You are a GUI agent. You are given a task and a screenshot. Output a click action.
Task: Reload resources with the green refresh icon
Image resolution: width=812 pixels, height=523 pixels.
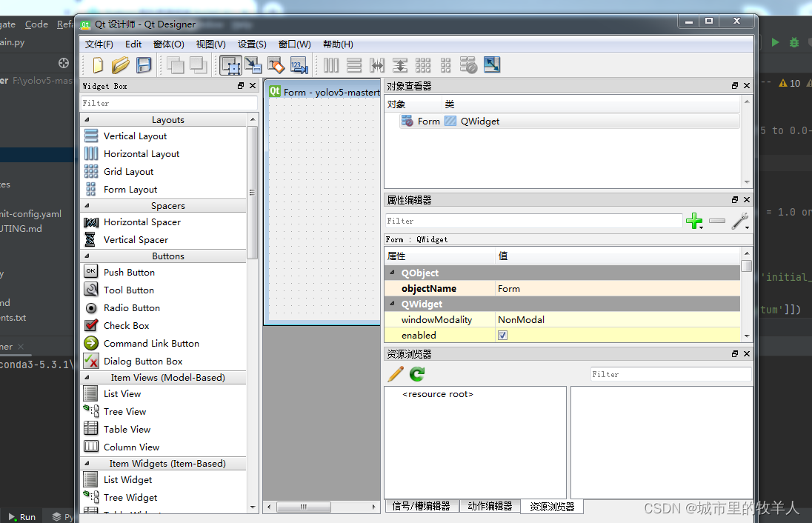(x=417, y=374)
